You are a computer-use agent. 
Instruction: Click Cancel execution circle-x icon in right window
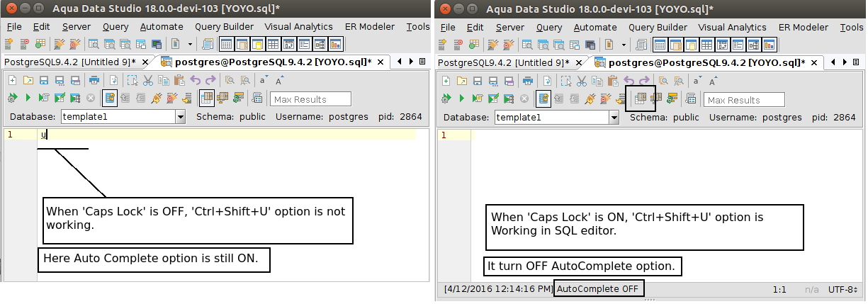(524, 98)
